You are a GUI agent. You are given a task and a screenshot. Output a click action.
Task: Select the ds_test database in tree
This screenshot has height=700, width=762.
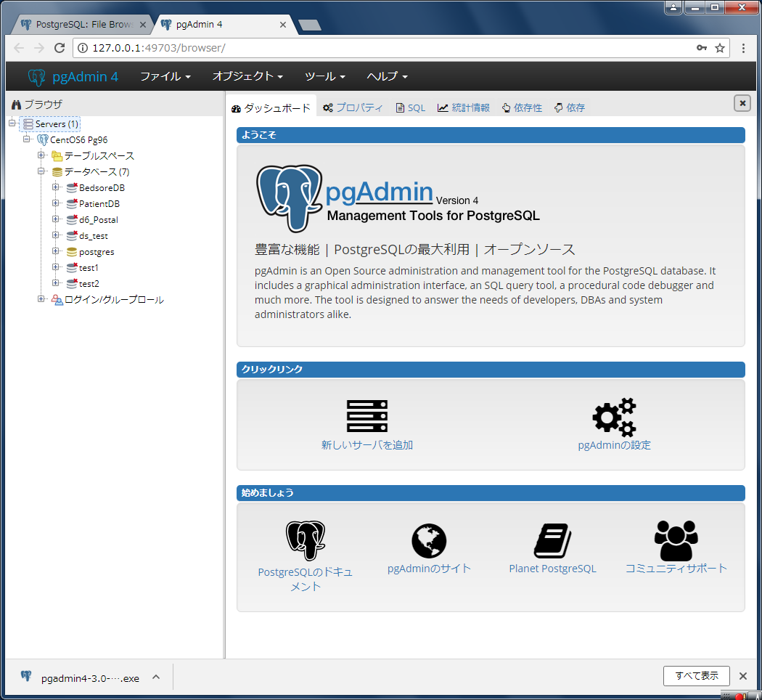pyautogui.click(x=94, y=236)
